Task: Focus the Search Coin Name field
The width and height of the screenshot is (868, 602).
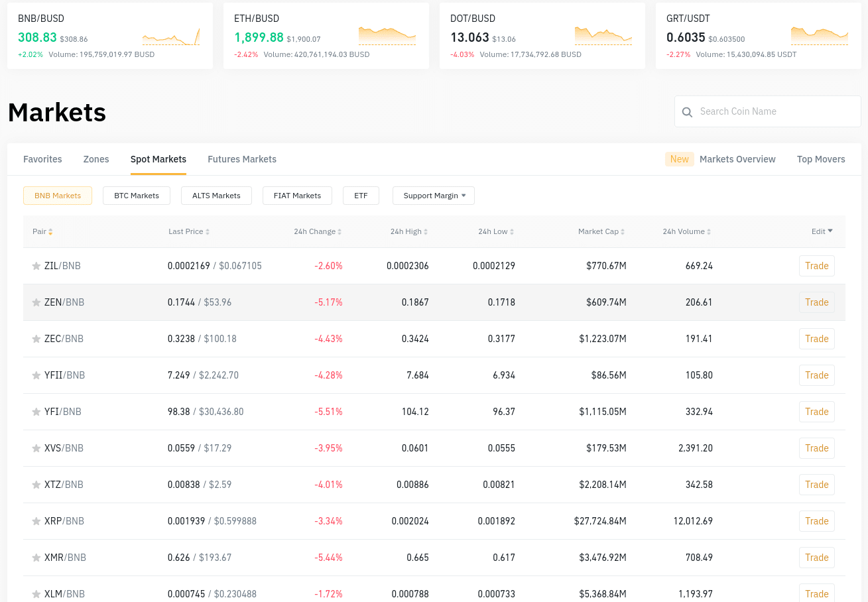Action: click(768, 111)
